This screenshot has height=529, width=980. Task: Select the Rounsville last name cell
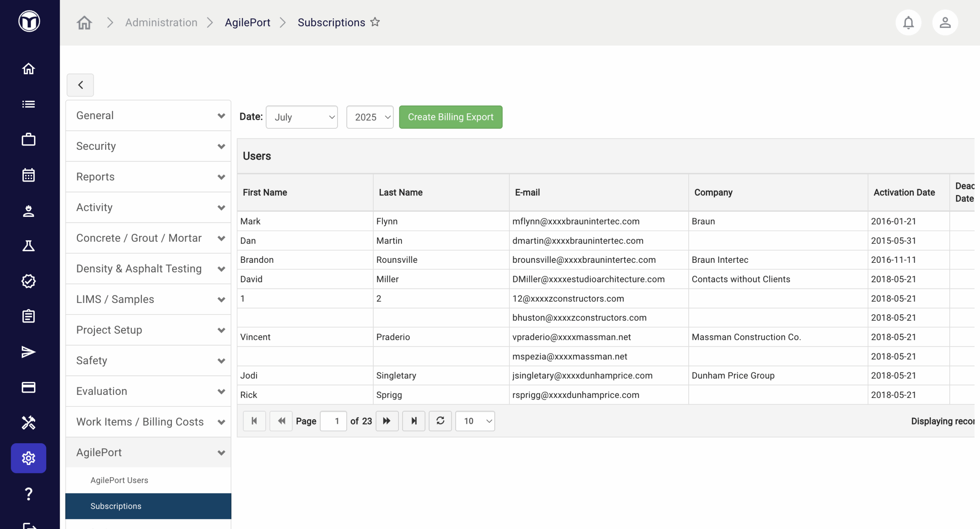[x=441, y=260]
